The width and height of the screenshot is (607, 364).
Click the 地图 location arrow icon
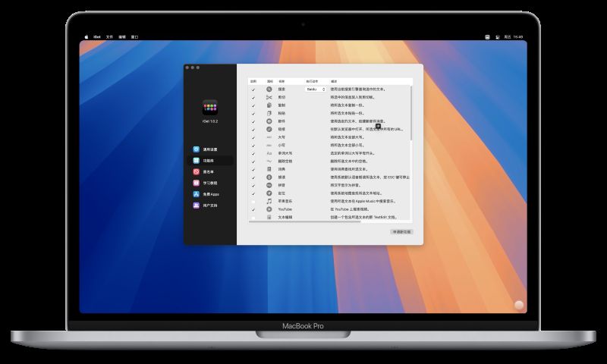click(269, 193)
